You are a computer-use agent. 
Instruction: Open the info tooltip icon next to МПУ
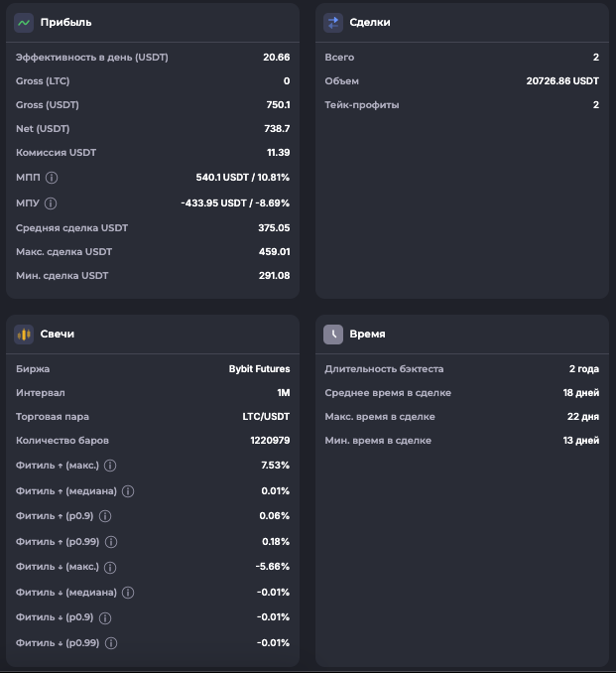pyautogui.click(x=52, y=202)
